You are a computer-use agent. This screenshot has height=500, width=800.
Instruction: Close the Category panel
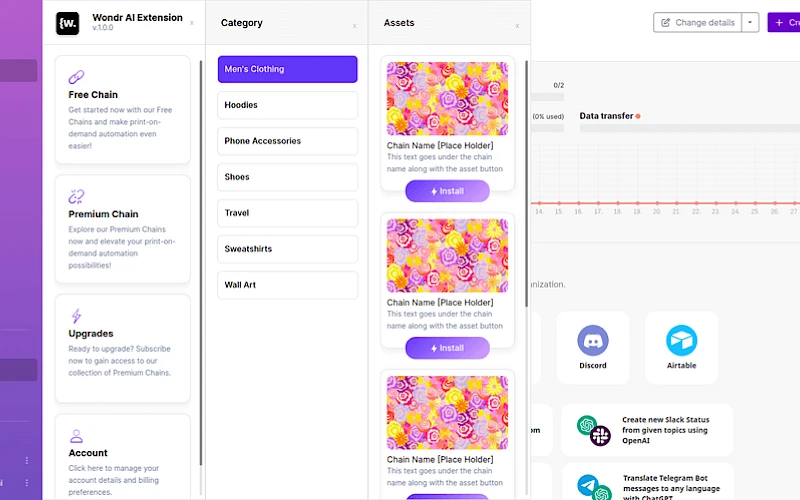[355, 26]
